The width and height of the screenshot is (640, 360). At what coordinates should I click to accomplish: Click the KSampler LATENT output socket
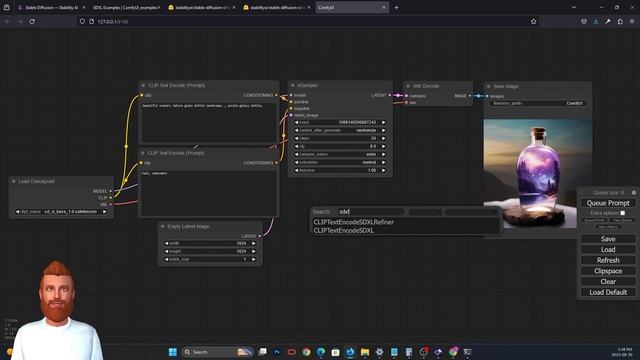tap(389, 95)
